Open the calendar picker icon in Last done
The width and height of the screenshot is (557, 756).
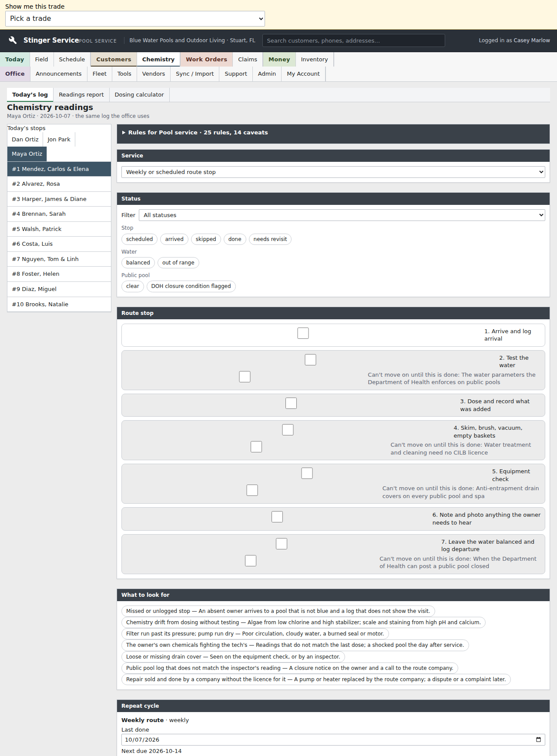(538, 739)
